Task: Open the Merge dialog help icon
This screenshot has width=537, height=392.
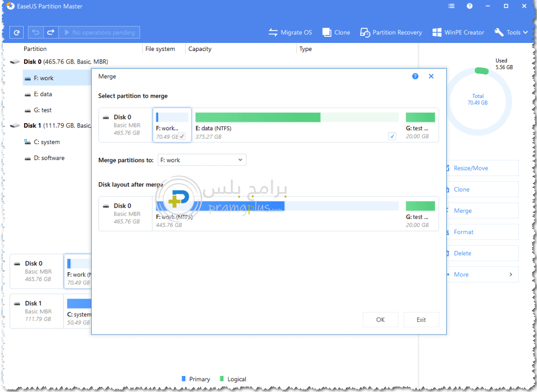Action: click(415, 76)
